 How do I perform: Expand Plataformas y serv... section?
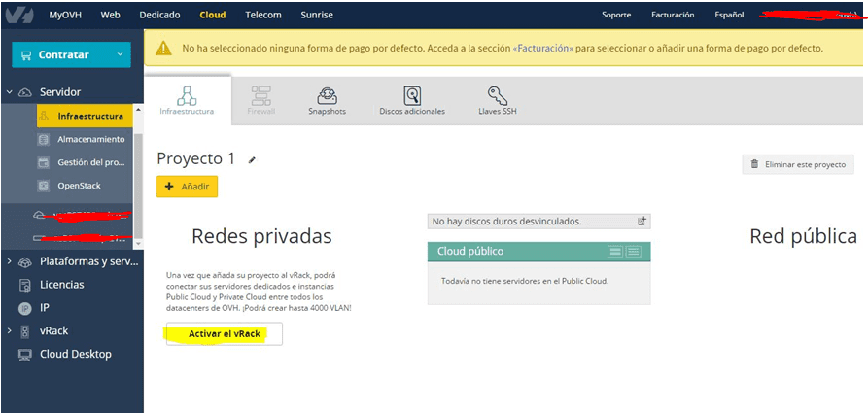(10, 261)
